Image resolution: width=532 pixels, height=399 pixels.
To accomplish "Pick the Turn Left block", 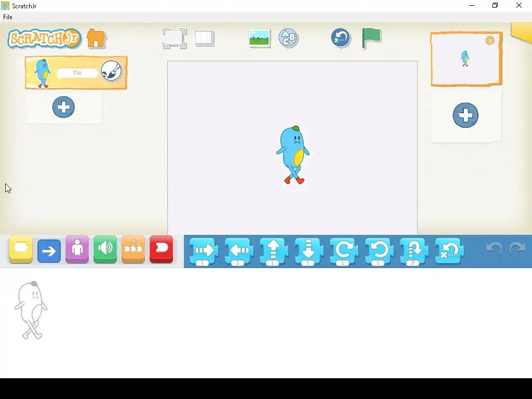I will point(379,251).
